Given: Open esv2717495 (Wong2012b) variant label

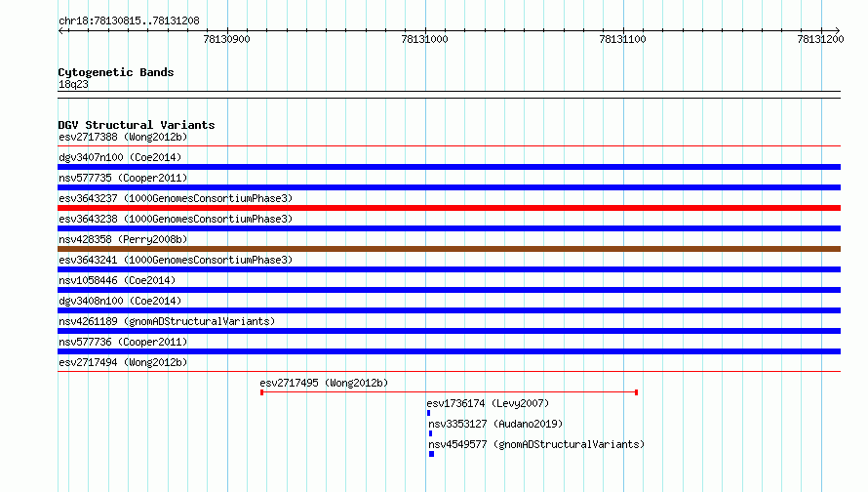Looking at the screenshot, I should point(324,383).
